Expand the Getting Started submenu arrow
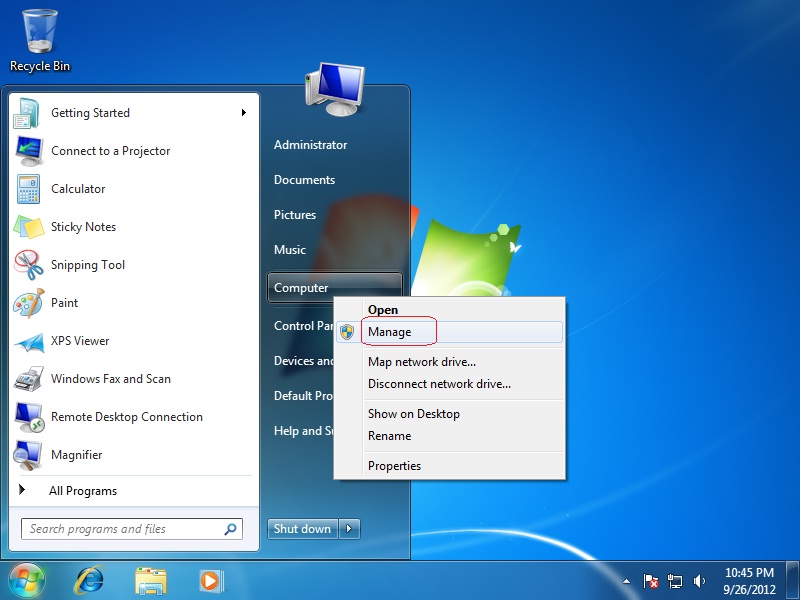The width and height of the screenshot is (800, 600). point(244,113)
